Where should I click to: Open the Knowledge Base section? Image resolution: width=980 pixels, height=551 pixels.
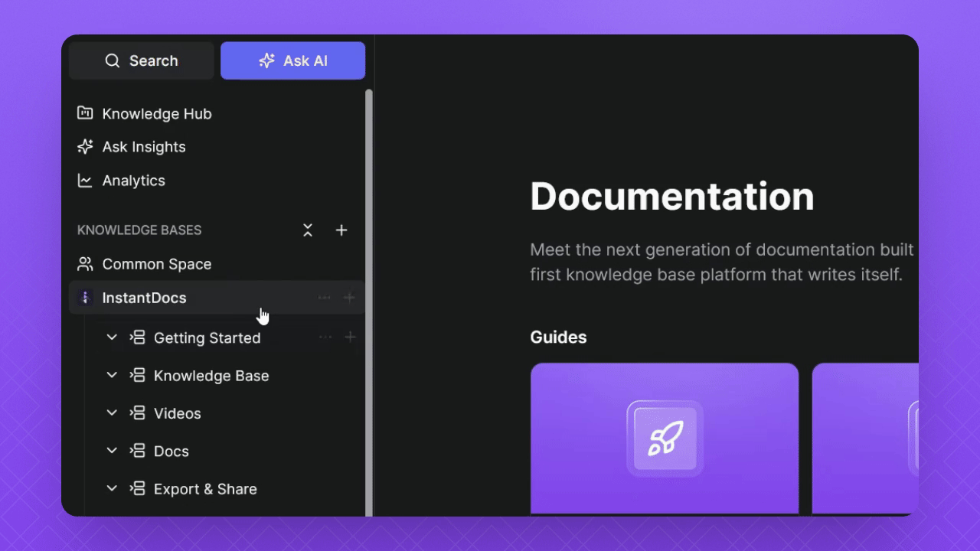[211, 376]
